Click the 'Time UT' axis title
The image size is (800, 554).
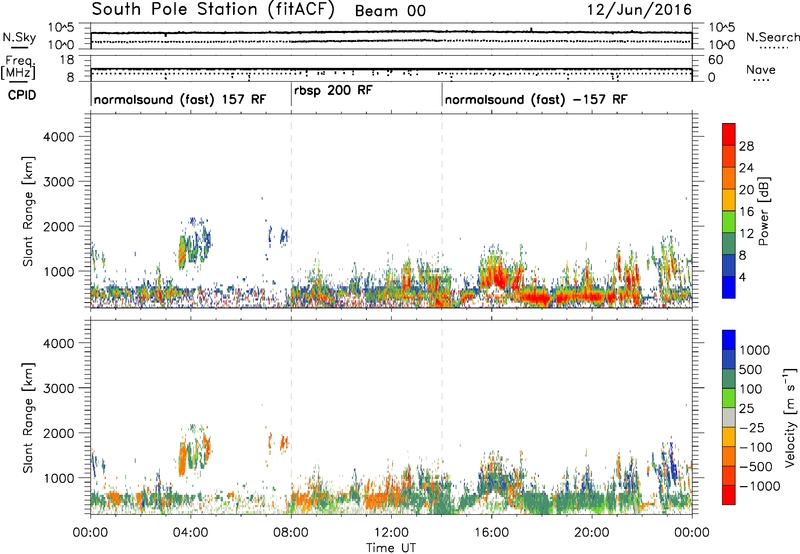(x=391, y=548)
